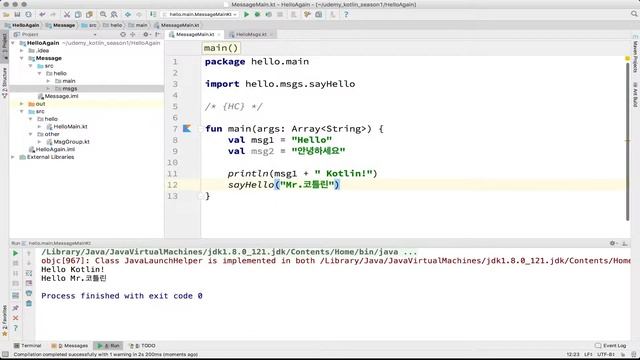Open Run panel settings gear

(x=612, y=243)
